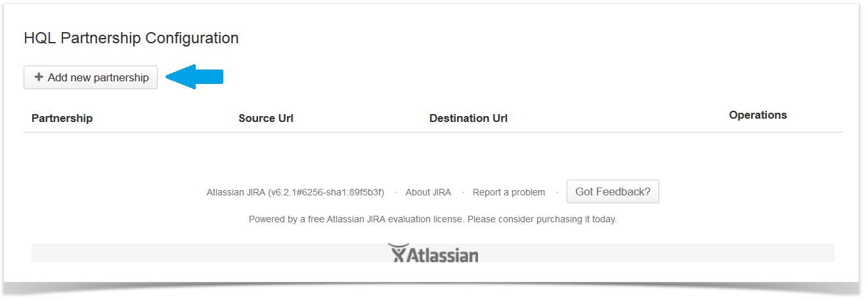The width and height of the screenshot is (868, 301).
Task: Click the Atlassian JIRA version text
Action: tap(295, 192)
